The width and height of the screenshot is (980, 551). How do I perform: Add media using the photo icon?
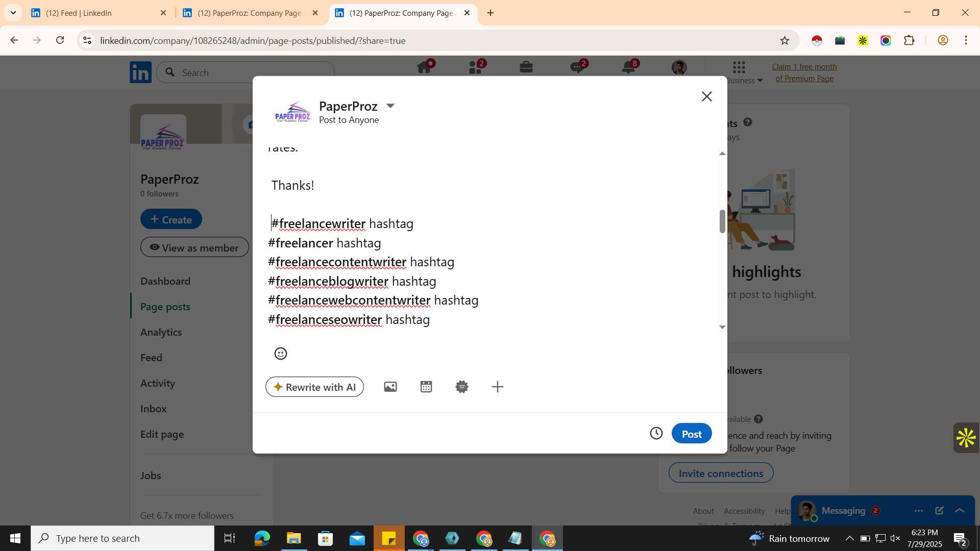(x=390, y=387)
